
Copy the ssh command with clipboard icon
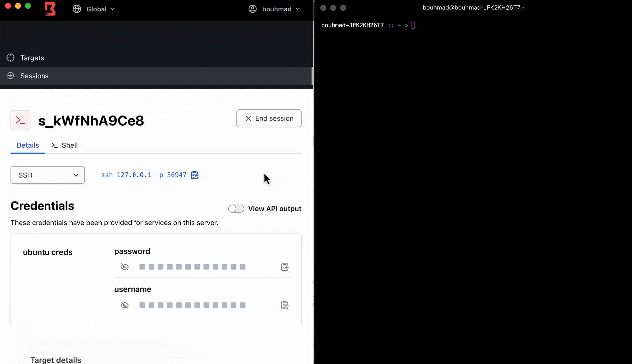click(195, 175)
